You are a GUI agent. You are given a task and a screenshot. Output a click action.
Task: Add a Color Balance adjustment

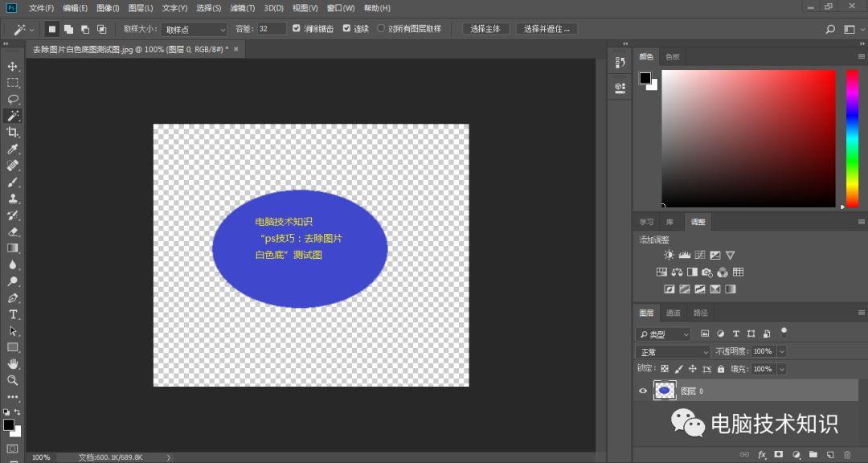coord(677,272)
